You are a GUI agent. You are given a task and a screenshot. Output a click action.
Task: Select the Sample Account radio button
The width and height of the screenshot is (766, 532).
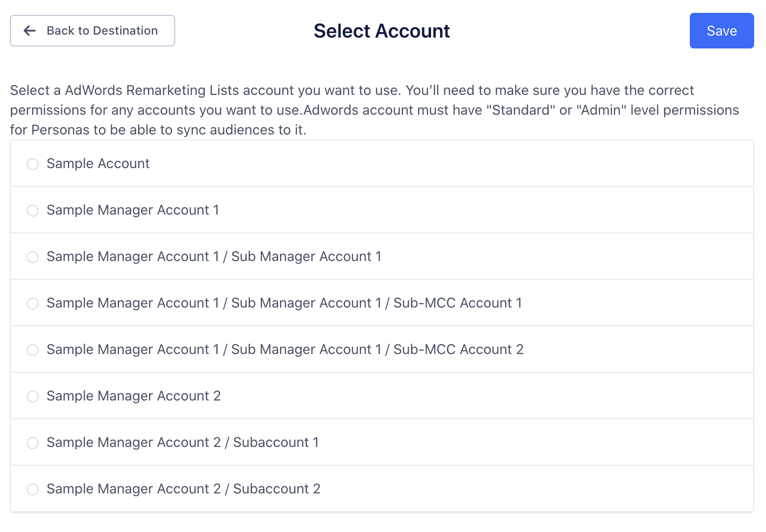[33, 164]
